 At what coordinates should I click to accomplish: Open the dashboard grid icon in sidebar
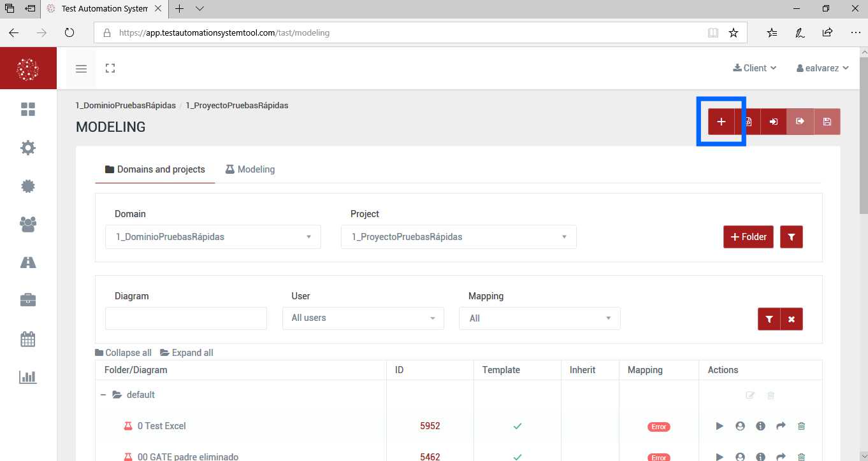coord(28,110)
